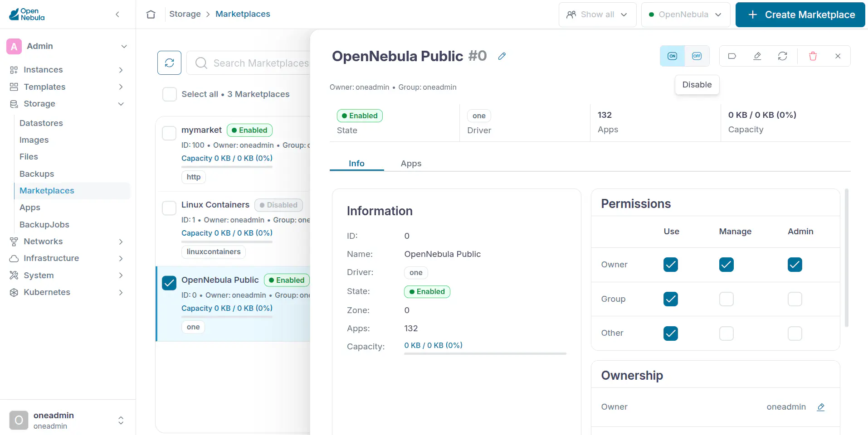Rename marketplace via pencil beside title

click(x=502, y=56)
